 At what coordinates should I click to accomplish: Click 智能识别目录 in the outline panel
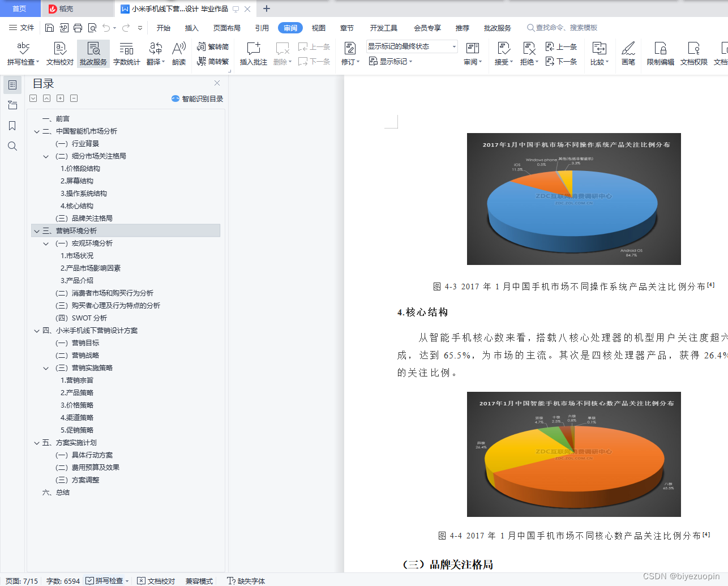tap(197, 99)
